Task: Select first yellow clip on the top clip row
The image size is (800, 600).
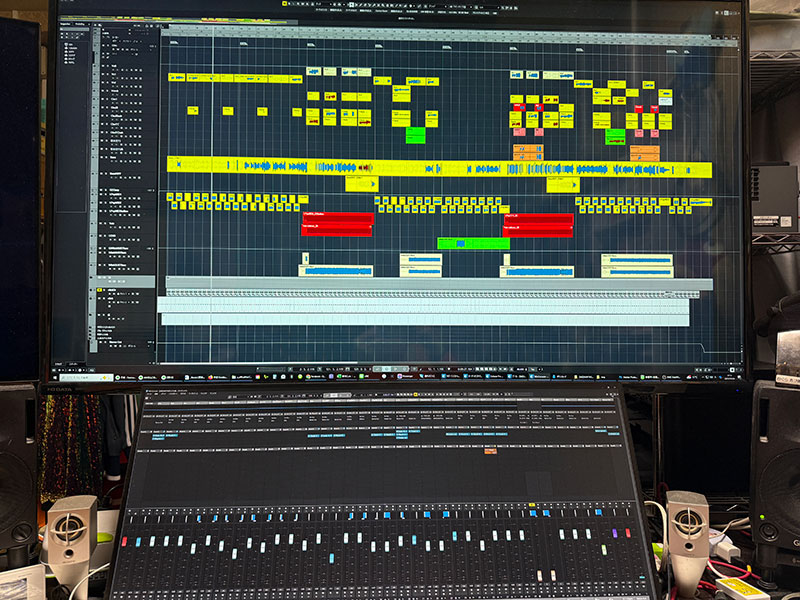Action: pos(177,78)
